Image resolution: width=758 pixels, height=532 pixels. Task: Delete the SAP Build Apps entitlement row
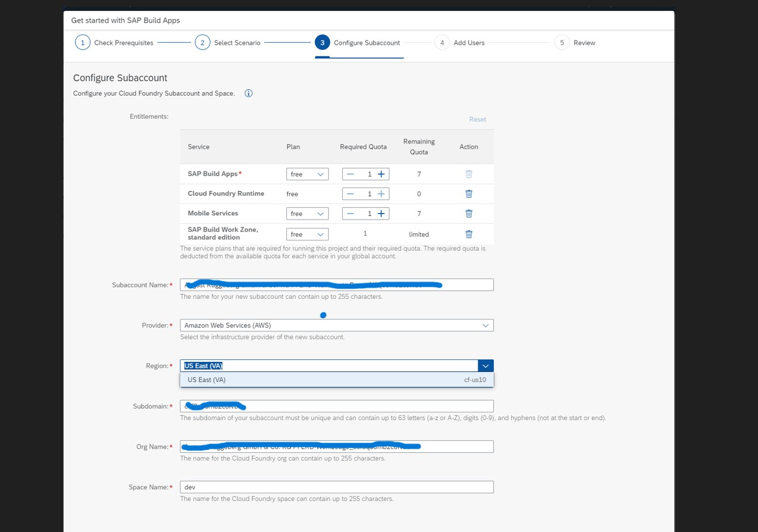coord(469,174)
